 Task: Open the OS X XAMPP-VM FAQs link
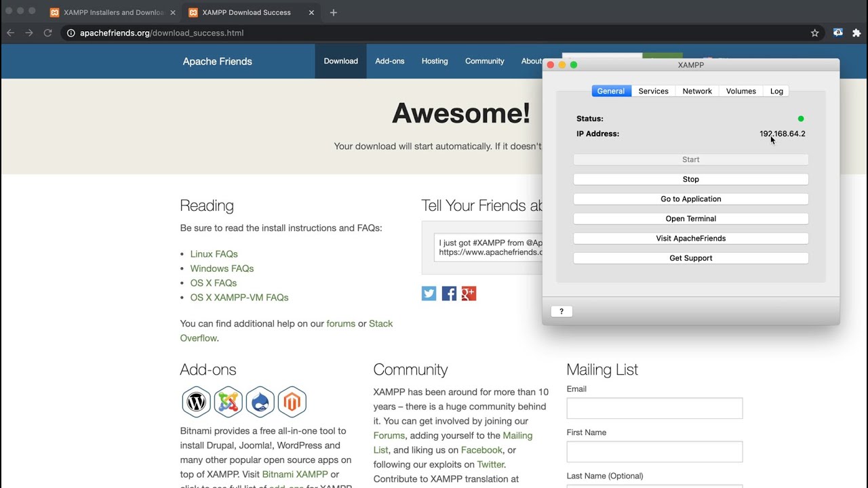click(x=239, y=298)
